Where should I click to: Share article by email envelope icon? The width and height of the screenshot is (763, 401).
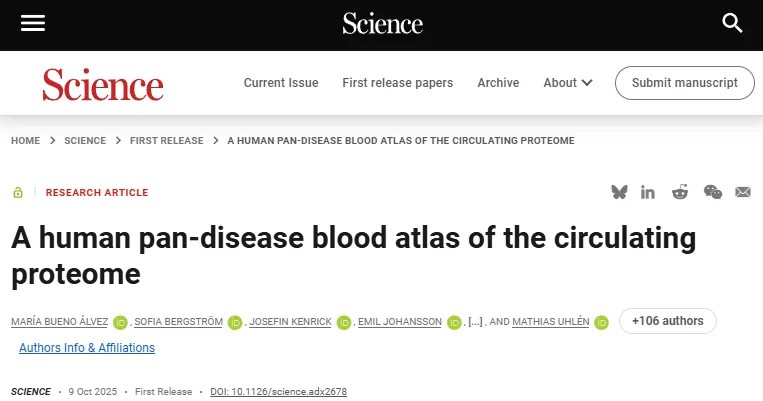tap(743, 192)
